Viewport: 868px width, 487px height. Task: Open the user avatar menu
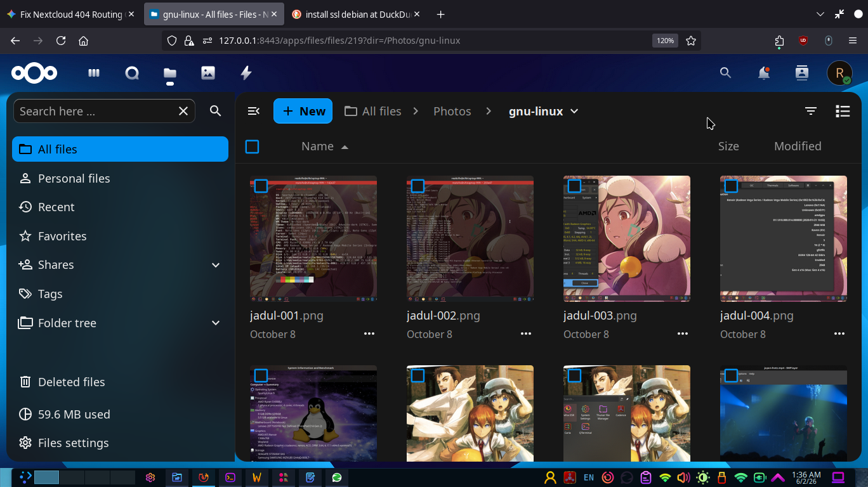839,74
